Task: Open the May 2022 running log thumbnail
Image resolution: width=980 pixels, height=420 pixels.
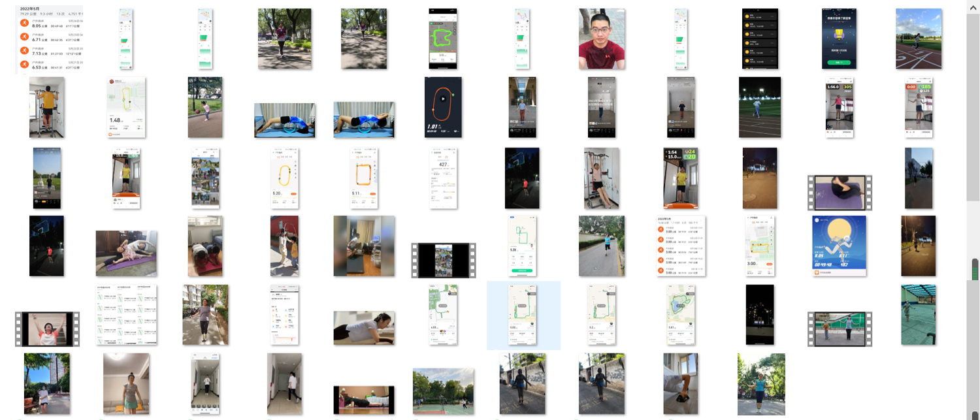Action: pyautogui.click(x=49, y=40)
